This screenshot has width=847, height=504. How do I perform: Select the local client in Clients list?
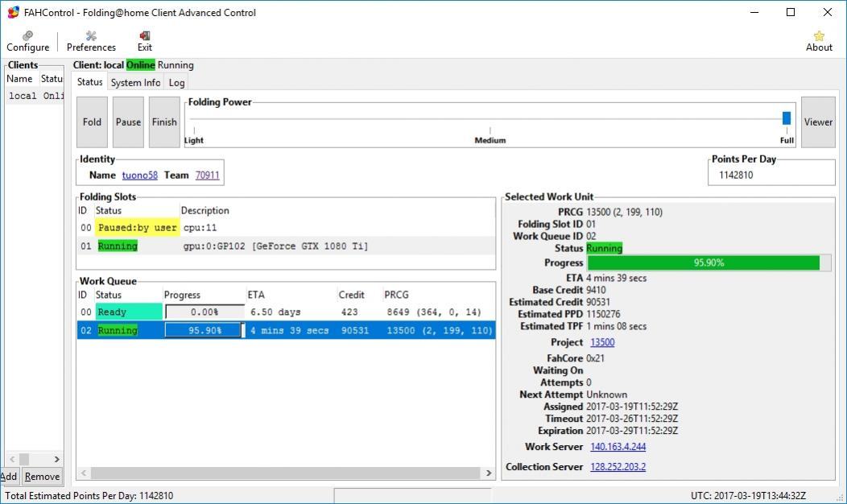click(x=35, y=96)
